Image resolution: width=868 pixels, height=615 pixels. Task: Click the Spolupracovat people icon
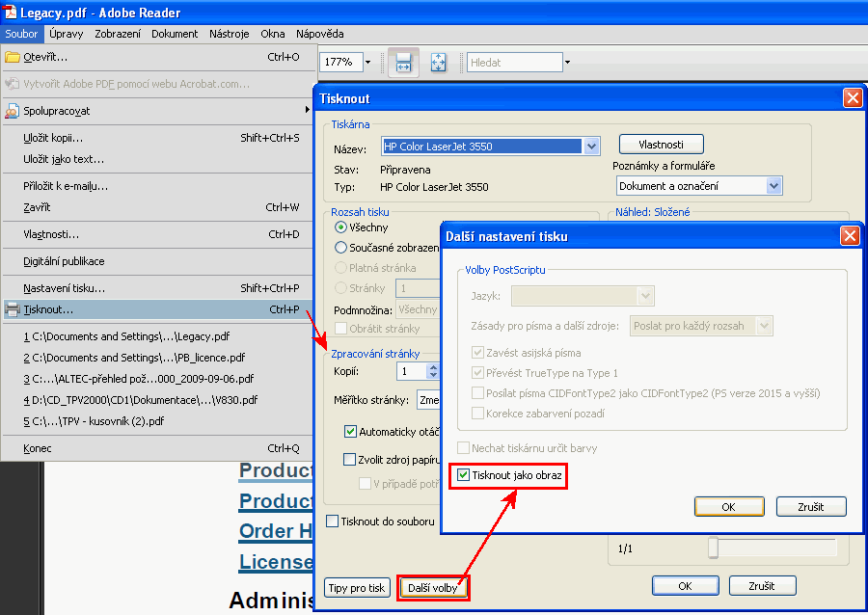13,111
